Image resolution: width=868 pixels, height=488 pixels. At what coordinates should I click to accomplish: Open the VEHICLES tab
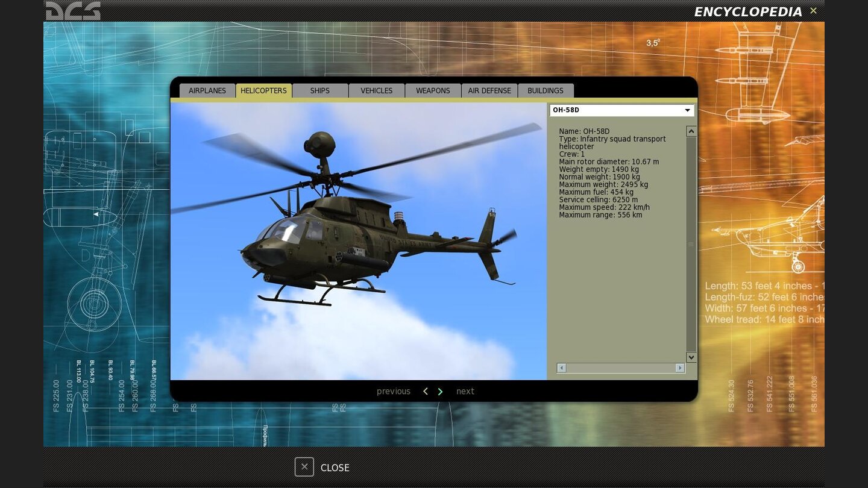tap(377, 90)
